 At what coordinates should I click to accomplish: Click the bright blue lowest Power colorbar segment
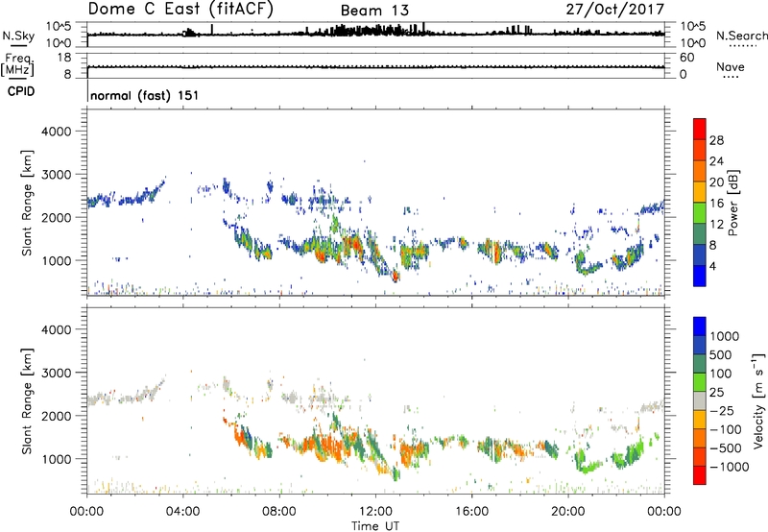(700, 276)
